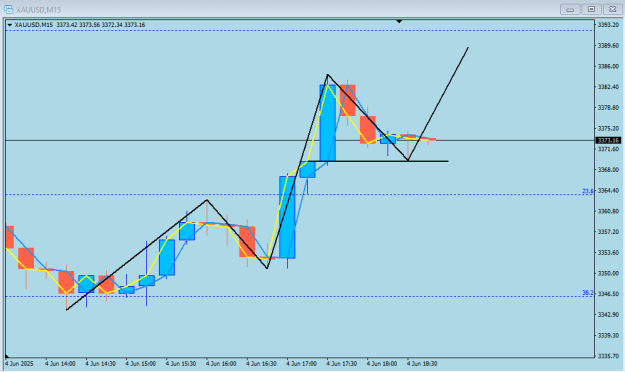Expand the one-click trading triangle beside XAUUSD,M15
This screenshot has height=372, width=625.
(x=10, y=25)
